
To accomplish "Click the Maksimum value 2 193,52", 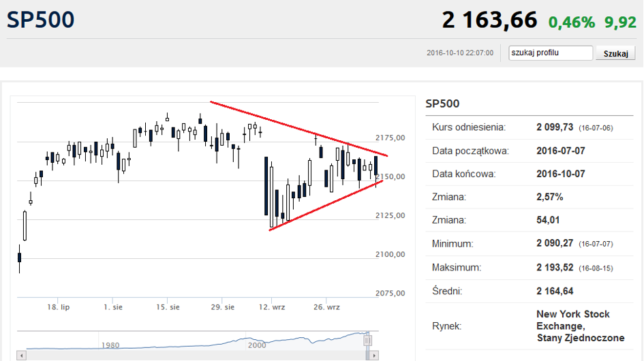I will click(555, 268).
